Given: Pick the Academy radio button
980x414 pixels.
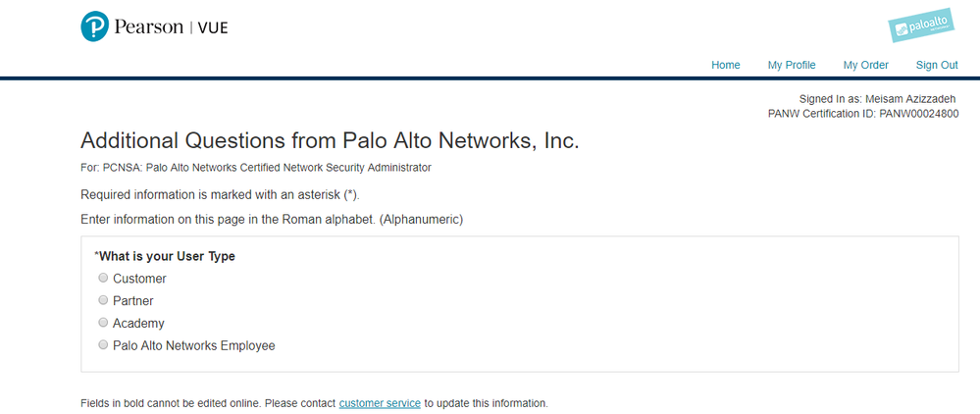Looking at the screenshot, I should (x=103, y=323).
